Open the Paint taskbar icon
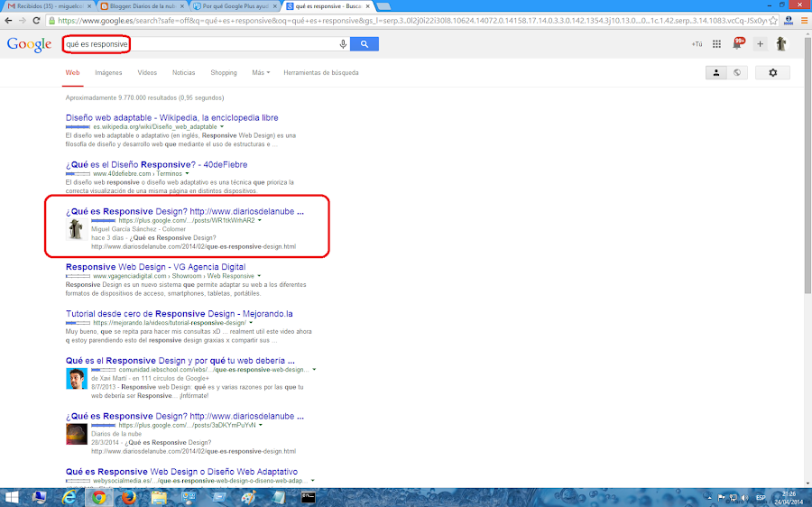Image resolution: width=812 pixels, height=507 pixels. (x=249, y=498)
